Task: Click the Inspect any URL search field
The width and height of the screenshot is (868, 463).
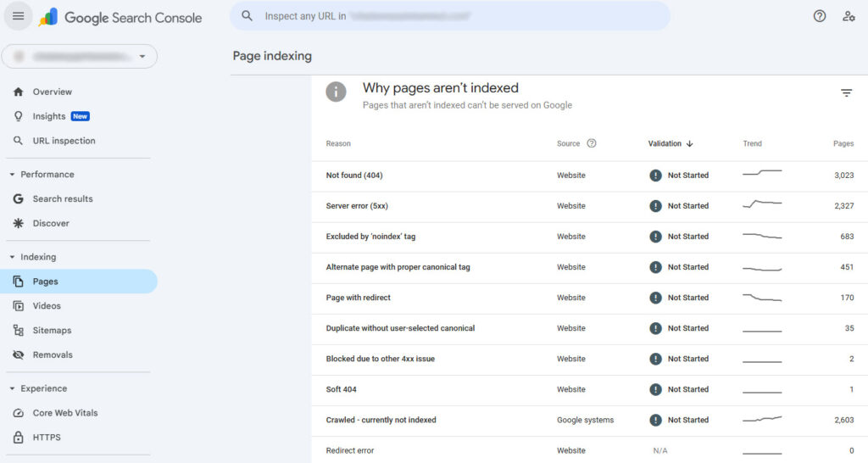Action: click(x=449, y=16)
